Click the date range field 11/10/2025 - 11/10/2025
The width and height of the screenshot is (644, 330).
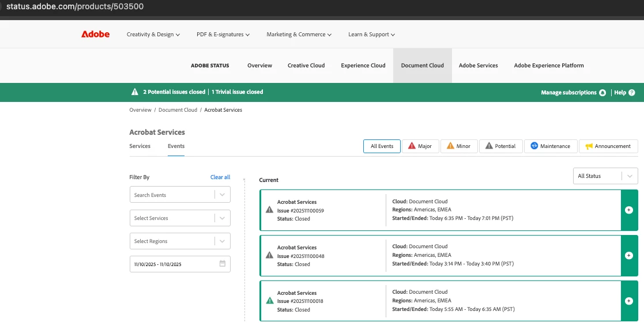180,264
